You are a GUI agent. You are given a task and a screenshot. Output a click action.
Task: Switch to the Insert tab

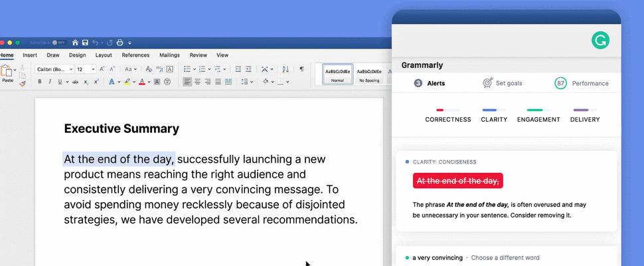coord(30,55)
